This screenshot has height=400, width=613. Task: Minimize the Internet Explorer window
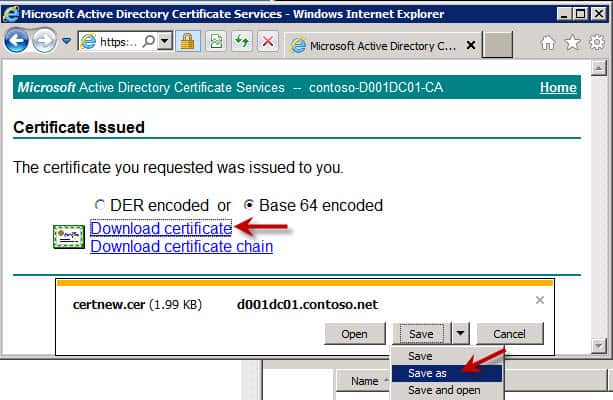[x=564, y=14]
